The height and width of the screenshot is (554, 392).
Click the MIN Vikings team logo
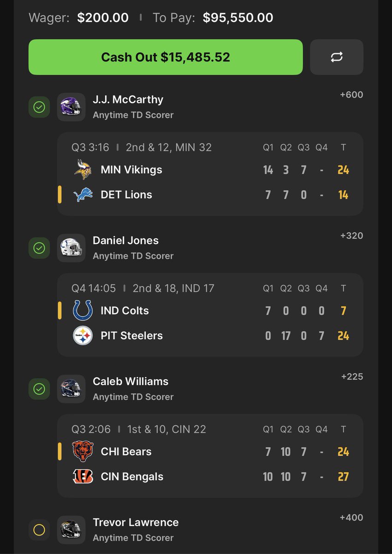click(x=83, y=170)
